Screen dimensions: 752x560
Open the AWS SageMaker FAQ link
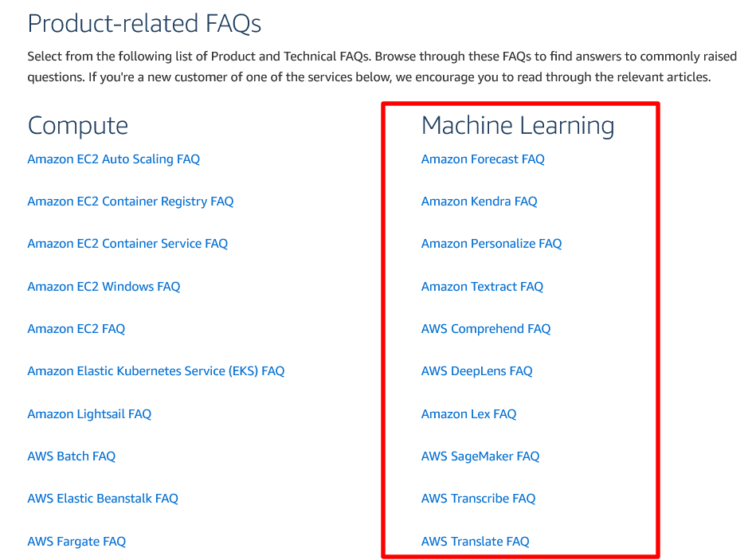[x=480, y=456]
